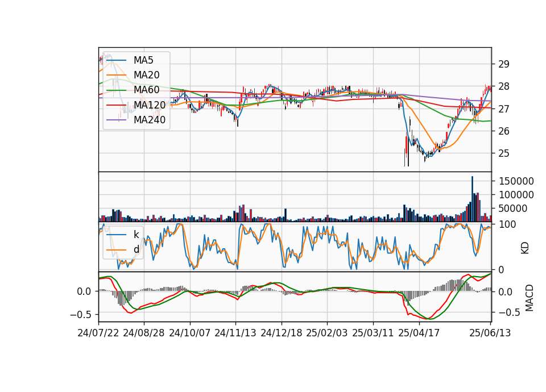Click the volume axis value 150000

point(516,181)
